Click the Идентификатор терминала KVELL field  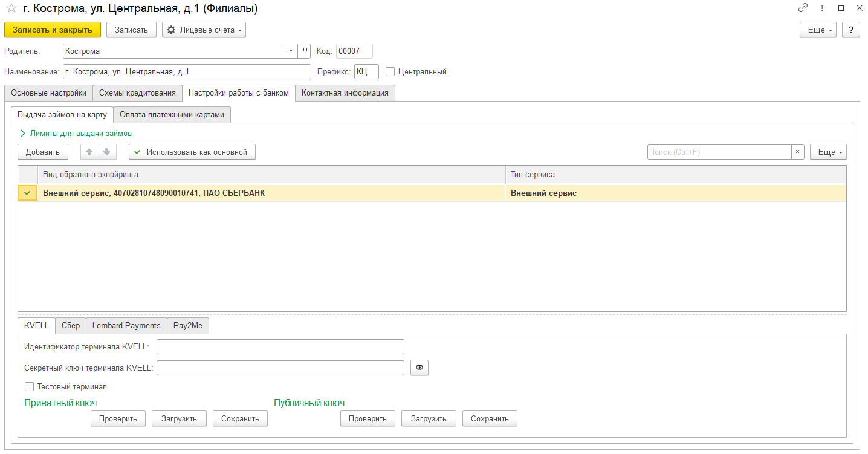[x=280, y=346]
